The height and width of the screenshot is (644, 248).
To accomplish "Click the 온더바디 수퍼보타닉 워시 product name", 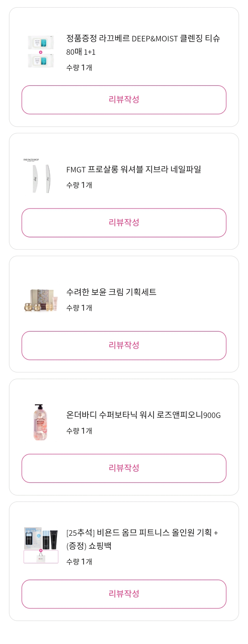I will [x=143, y=415].
